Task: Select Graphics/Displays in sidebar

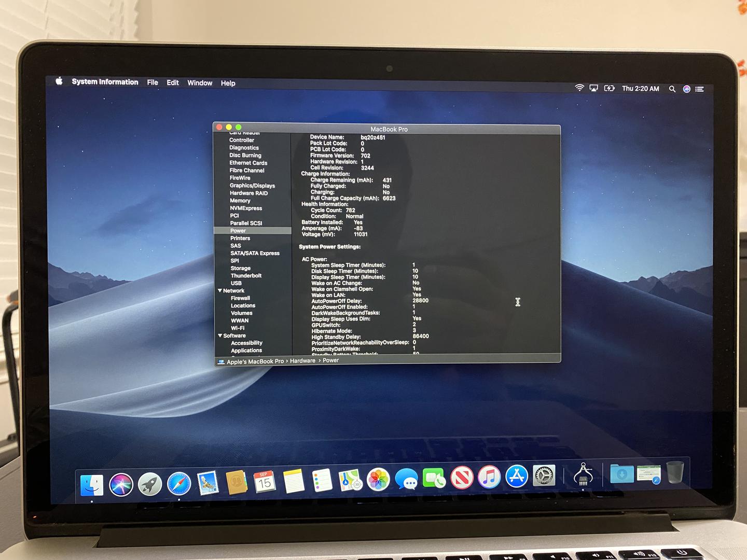Action: [x=252, y=186]
